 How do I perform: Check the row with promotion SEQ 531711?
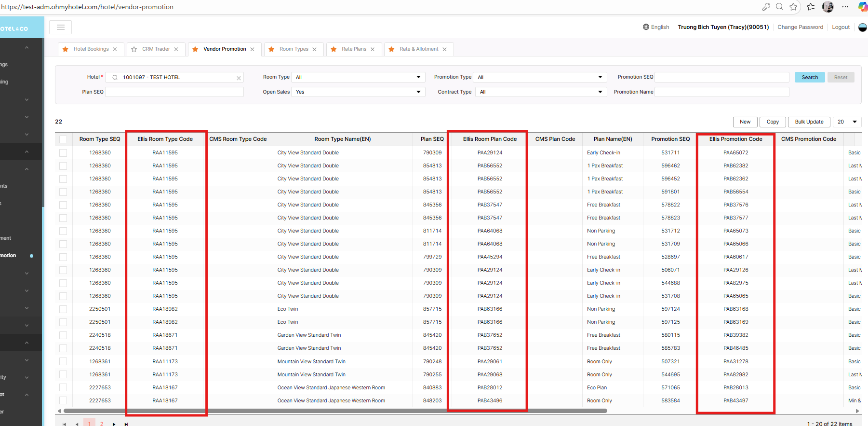tap(63, 153)
